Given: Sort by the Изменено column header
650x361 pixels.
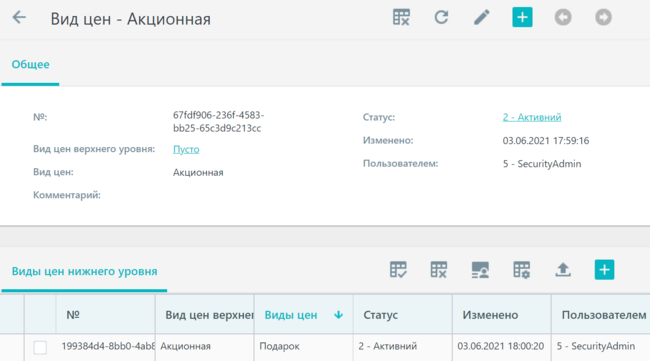Looking at the screenshot, I should [490, 315].
